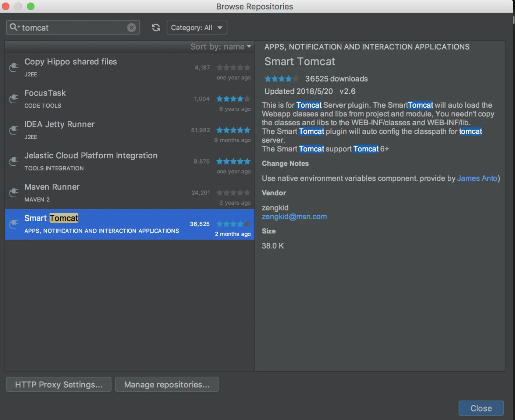Click the Jelastic Cloud Platform plugin icon

click(x=14, y=161)
